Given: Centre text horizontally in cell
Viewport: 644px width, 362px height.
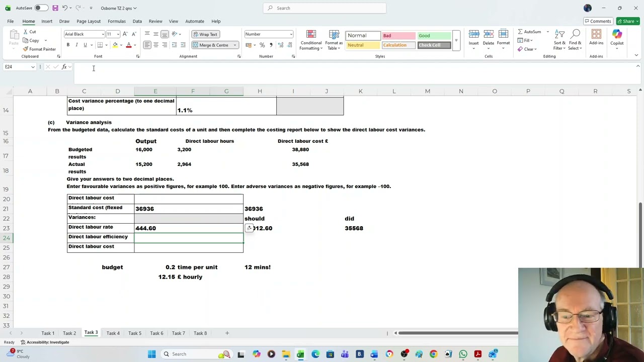Looking at the screenshot, I should pyautogui.click(x=156, y=45).
